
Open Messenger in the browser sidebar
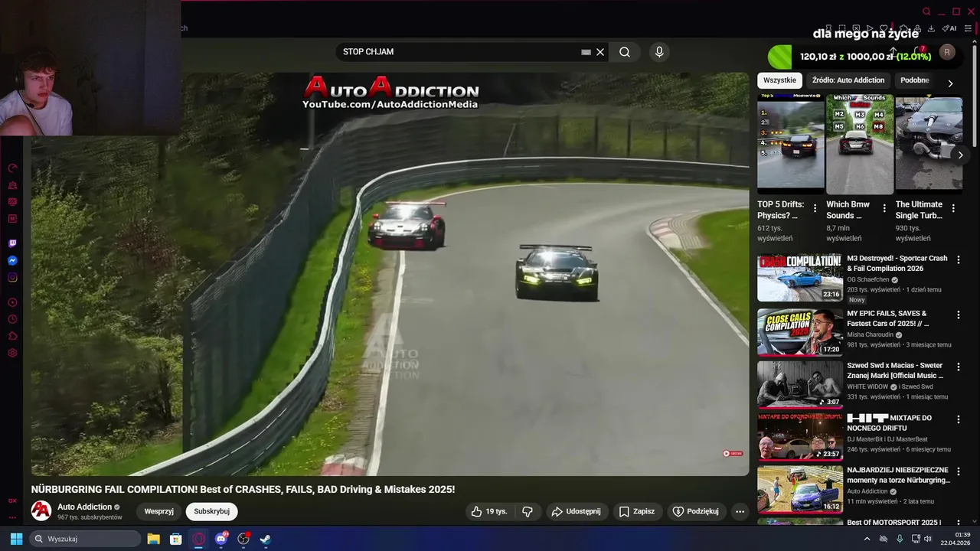[12, 260]
